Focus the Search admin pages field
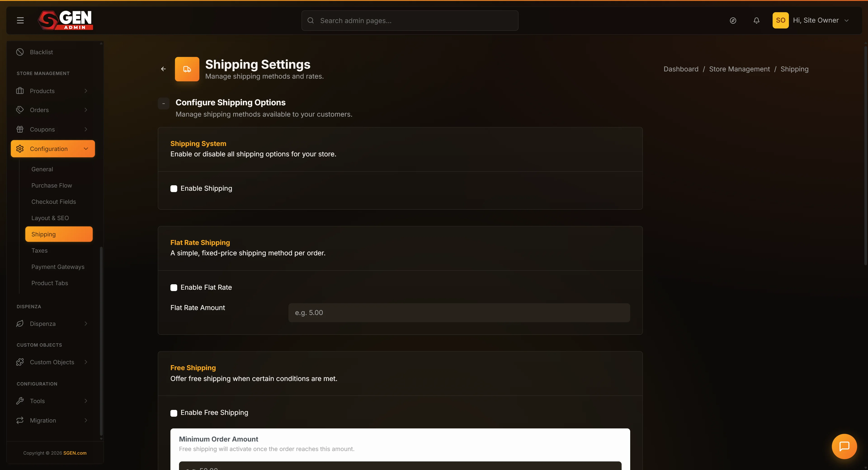 410,21
